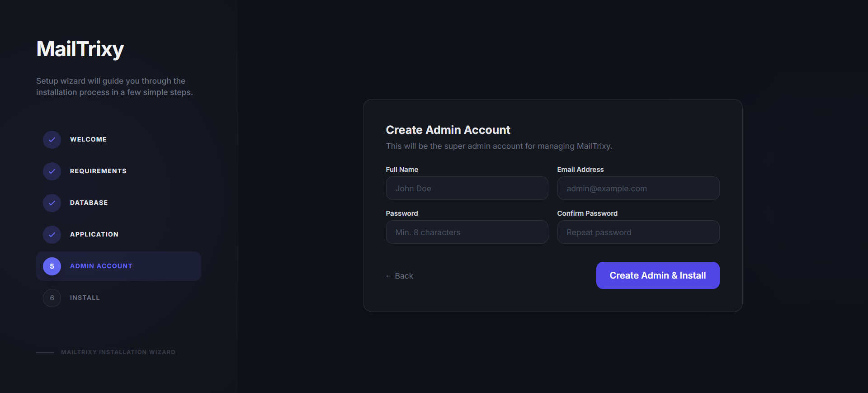Click the super admin account description text
Image resolution: width=868 pixels, height=393 pixels.
(x=499, y=146)
